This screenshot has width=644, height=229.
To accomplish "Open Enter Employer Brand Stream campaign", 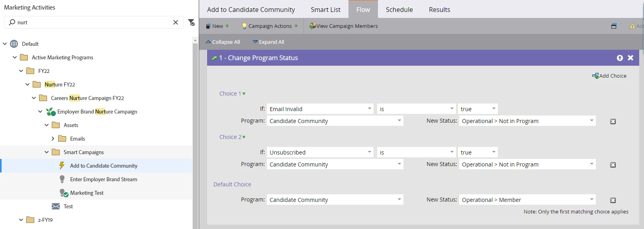I will pyautogui.click(x=104, y=179).
